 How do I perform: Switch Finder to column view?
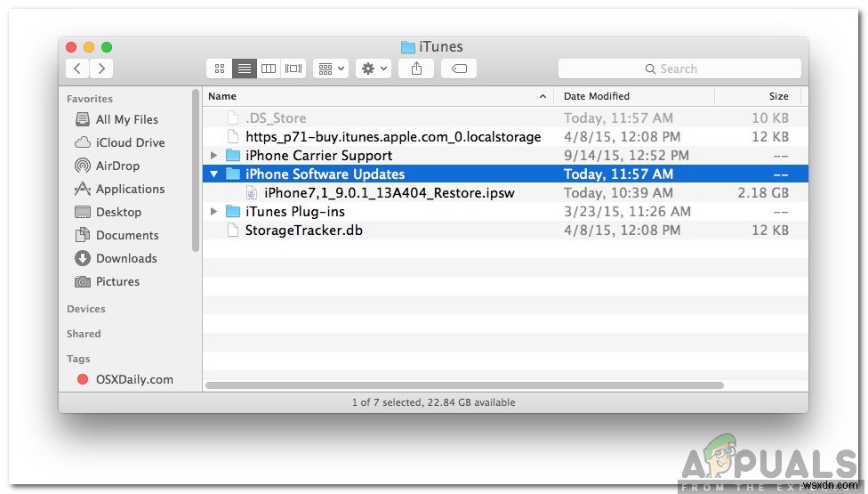tap(269, 69)
